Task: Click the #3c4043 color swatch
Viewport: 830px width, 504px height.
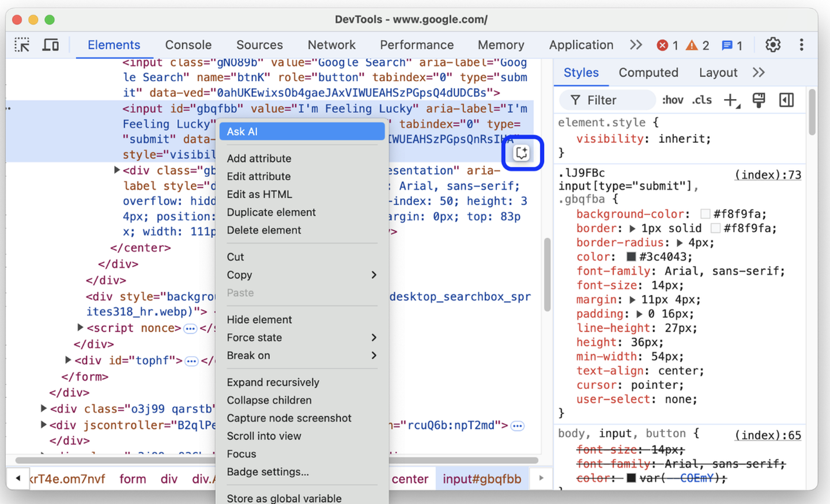Action: 631,257
